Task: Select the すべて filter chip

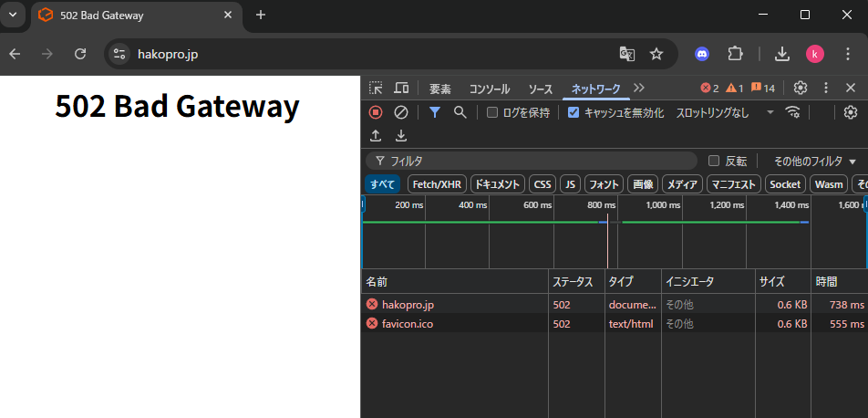Action: tap(383, 184)
